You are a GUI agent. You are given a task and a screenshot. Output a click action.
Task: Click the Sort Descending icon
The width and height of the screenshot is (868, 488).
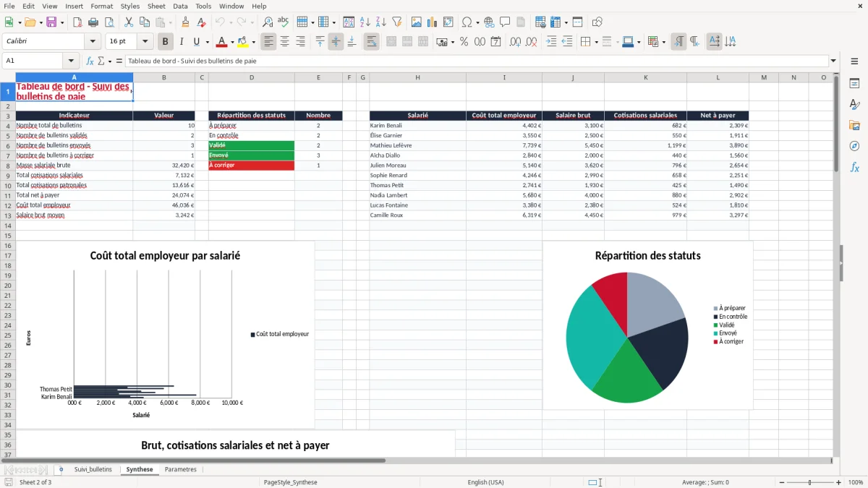(x=381, y=22)
